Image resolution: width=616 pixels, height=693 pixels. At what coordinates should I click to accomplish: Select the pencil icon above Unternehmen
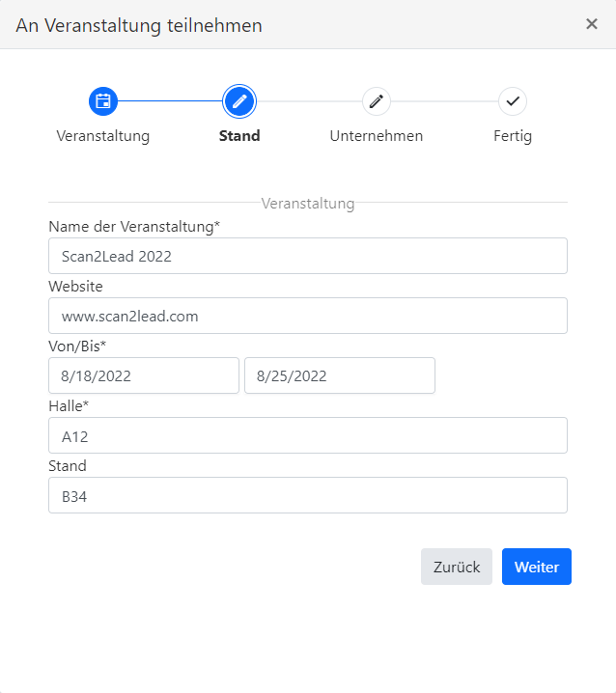(377, 101)
